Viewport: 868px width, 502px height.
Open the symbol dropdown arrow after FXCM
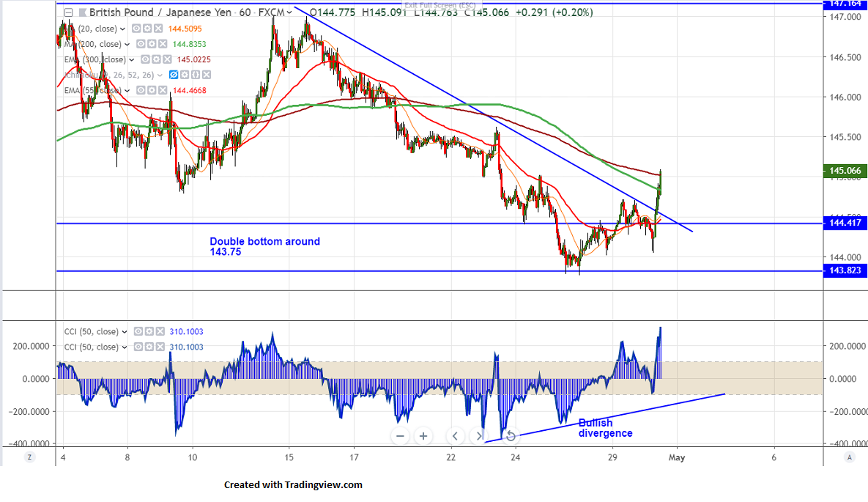(289, 12)
